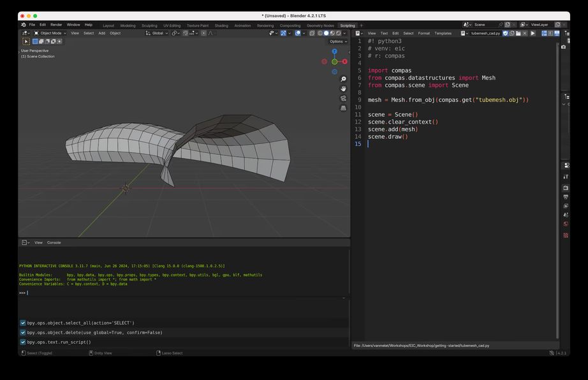Open the tubemesh_cad.py text datablock dropdown

click(464, 33)
